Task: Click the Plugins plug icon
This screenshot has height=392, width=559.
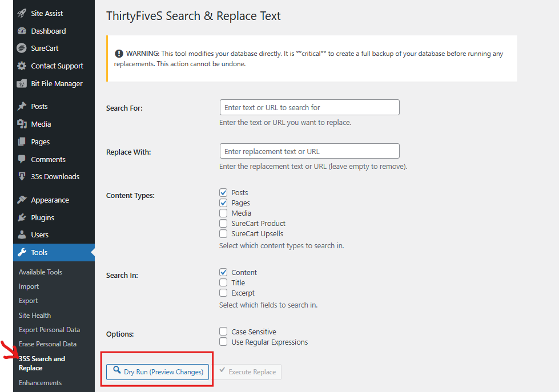Action: click(22, 217)
